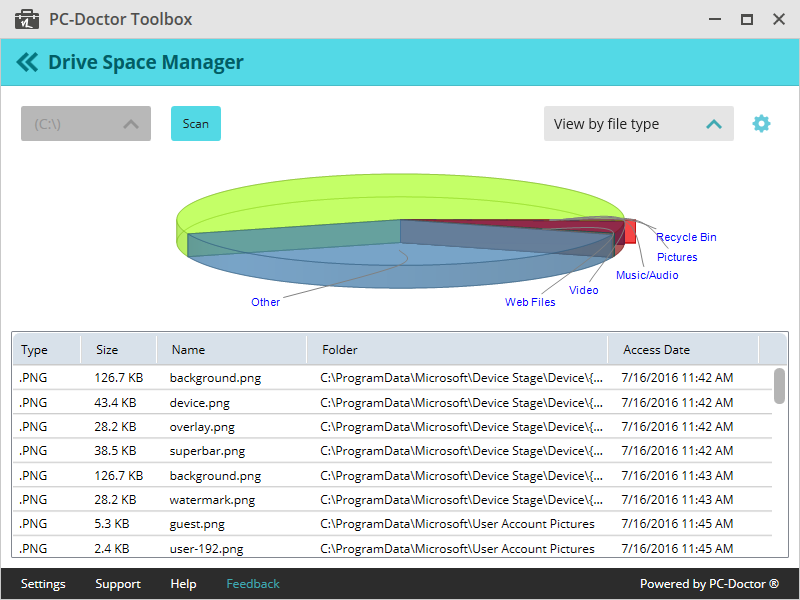Sort files by the Size column
Viewport: 800px width, 600px height.
[106, 349]
